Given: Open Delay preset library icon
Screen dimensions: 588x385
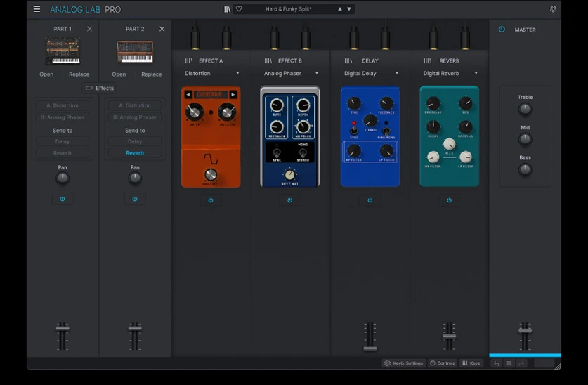Looking at the screenshot, I should click(348, 60).
